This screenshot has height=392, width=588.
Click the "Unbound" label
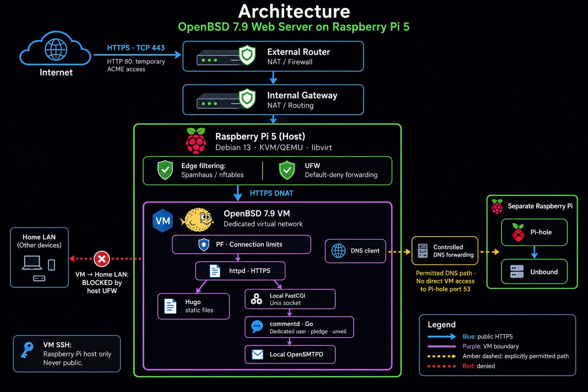544,272
